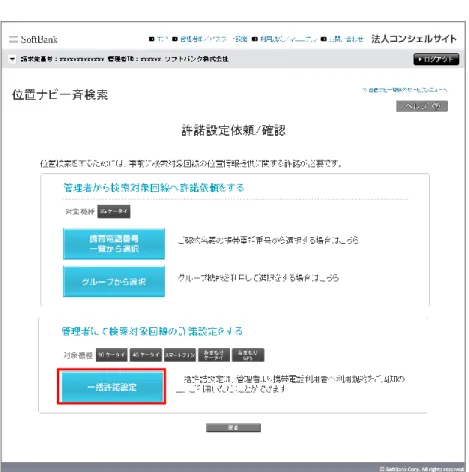This screenshot has height=472, width=469.
Task: Open the 位置ナビ service menu link
Action: point(405,90)
